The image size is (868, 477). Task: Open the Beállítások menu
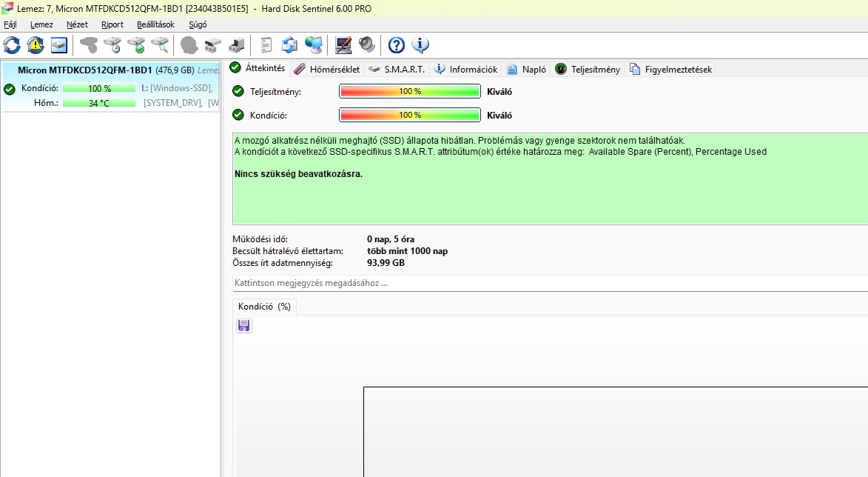pos(155,24)
